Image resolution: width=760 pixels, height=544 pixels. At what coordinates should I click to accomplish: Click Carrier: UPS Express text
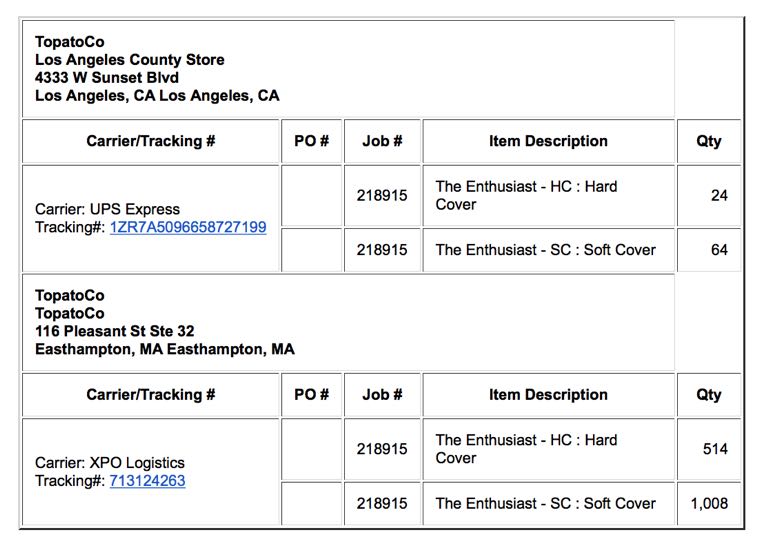(x=107, y=209)
